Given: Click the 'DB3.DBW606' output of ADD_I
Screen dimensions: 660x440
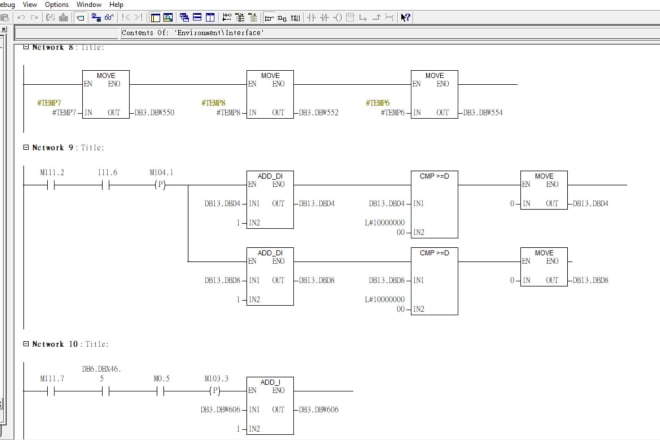Looking at the screenshot, I should click(318, 409).
